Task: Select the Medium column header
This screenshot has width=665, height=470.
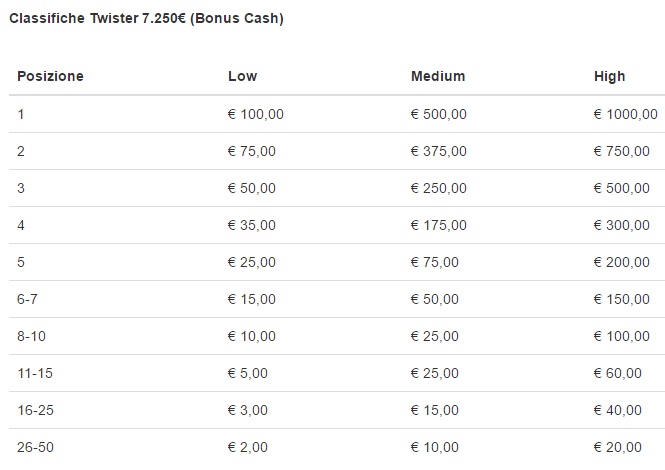Action: pos(438,76)
